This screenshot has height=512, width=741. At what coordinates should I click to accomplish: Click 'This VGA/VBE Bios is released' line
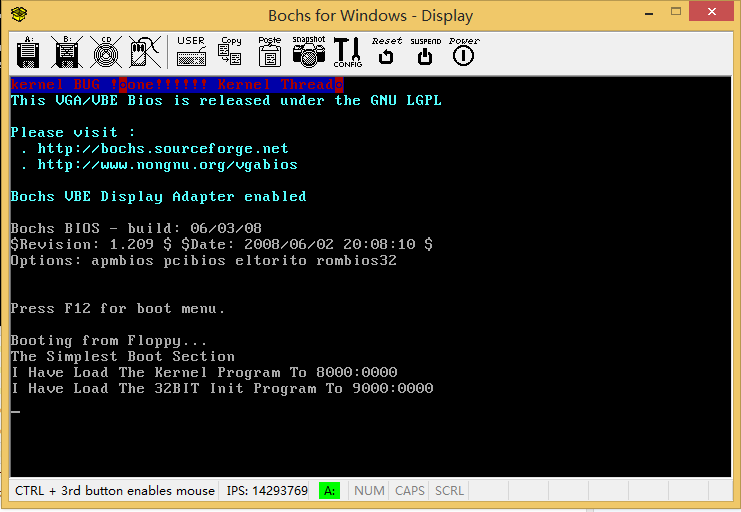coord(226,101)
